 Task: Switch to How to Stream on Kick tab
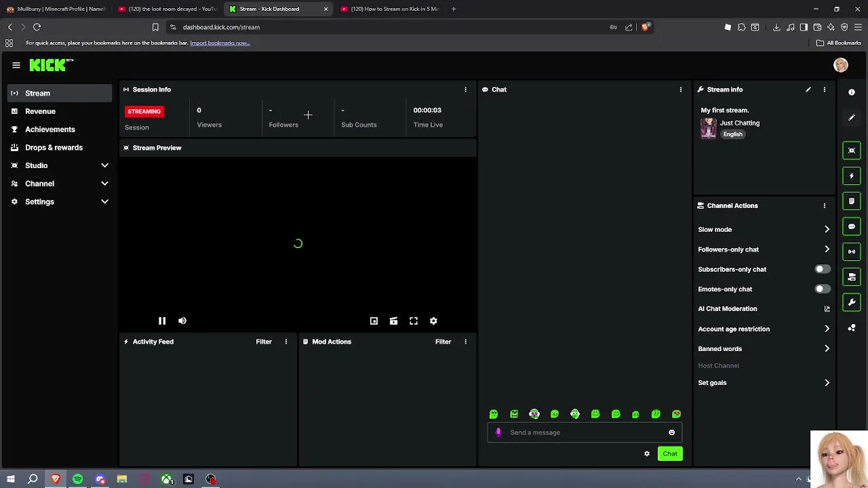pos(390,9)
